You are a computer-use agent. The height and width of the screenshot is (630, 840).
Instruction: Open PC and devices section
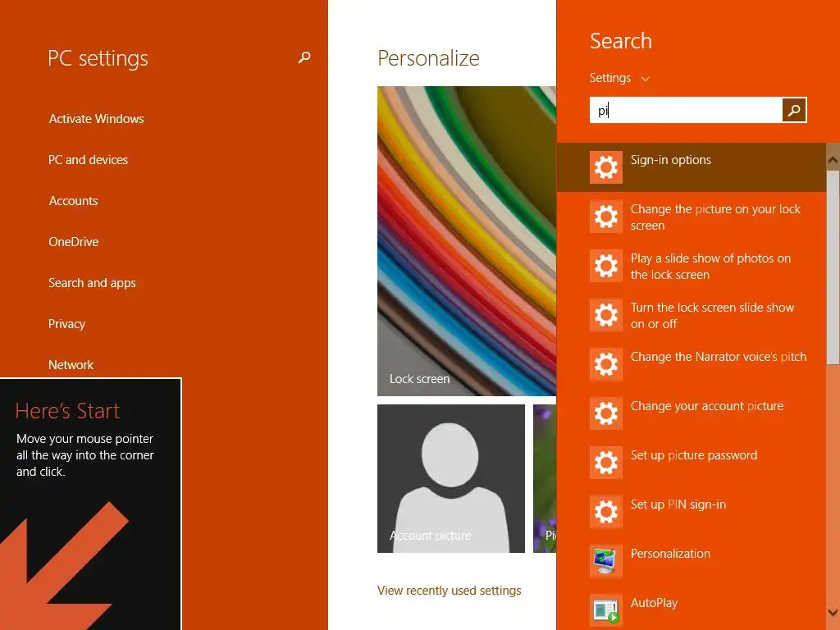(x=89, y=160)
